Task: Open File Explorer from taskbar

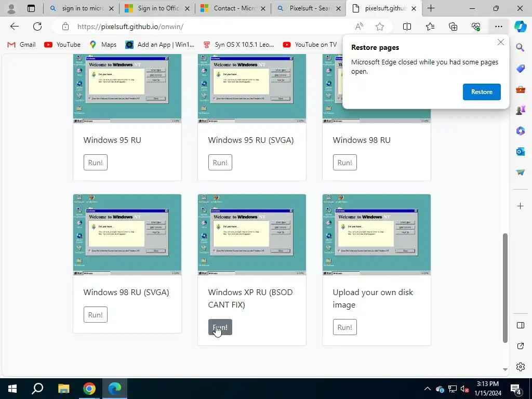Action: tap(63, 389)
